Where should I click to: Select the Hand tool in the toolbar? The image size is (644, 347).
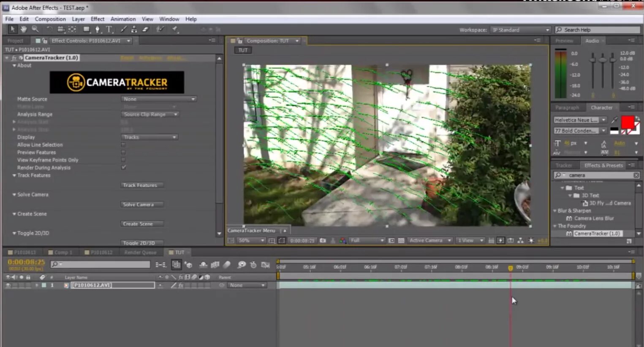pos(23,29)
